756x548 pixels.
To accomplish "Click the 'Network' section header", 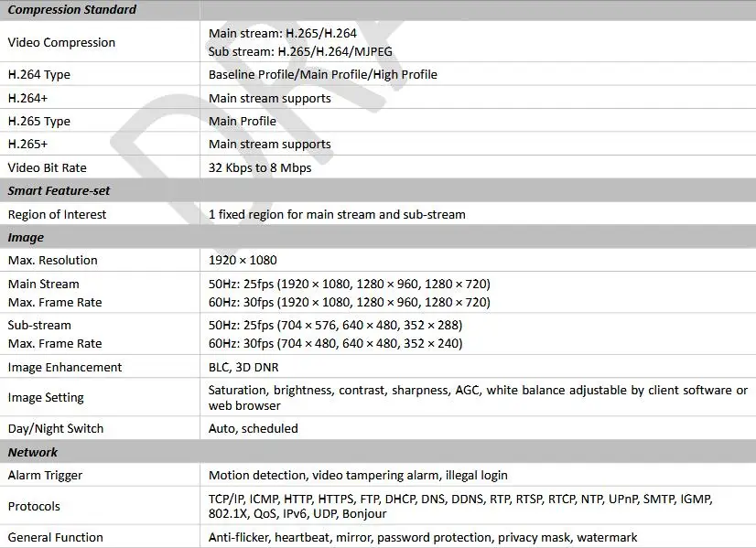I will coord(32,452).
